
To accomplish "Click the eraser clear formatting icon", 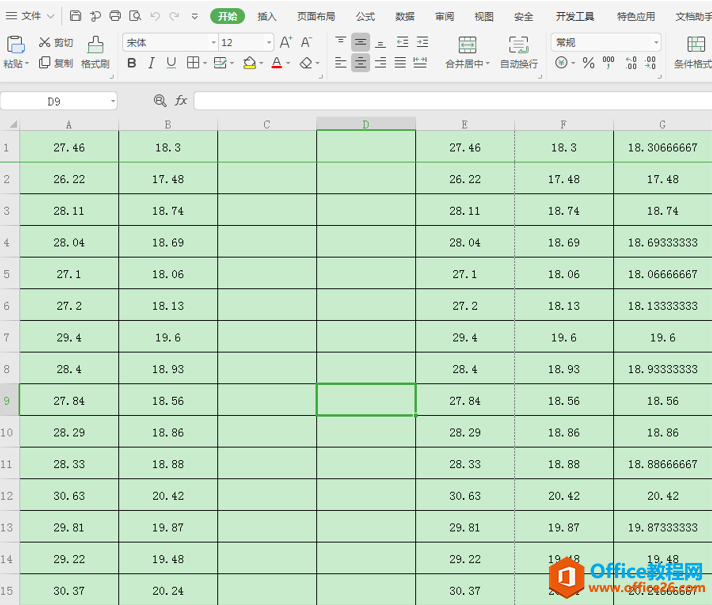I will coord(306,63).
